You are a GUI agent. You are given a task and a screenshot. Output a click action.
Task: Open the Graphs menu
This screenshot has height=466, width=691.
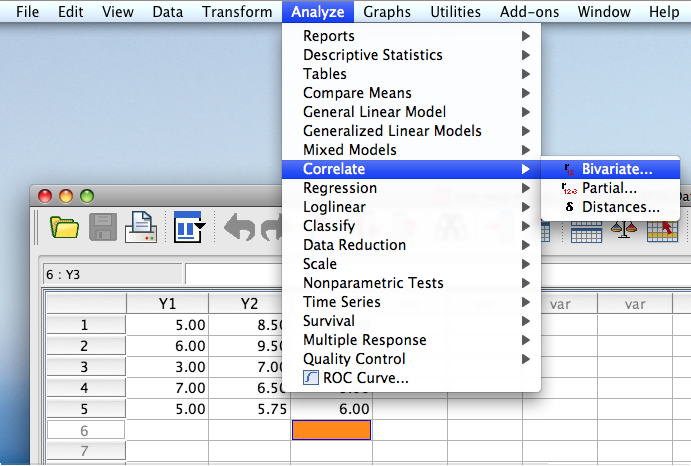(x=387, y=11)
